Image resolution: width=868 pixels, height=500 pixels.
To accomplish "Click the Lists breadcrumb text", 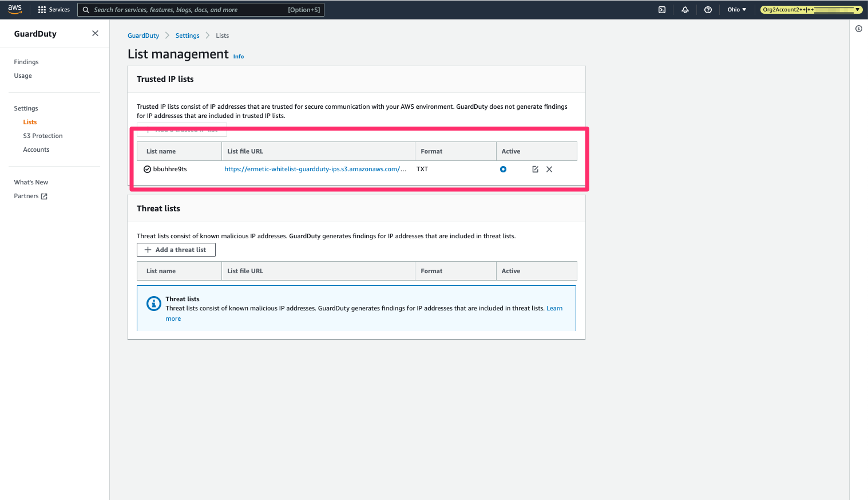I will point(223,36).
